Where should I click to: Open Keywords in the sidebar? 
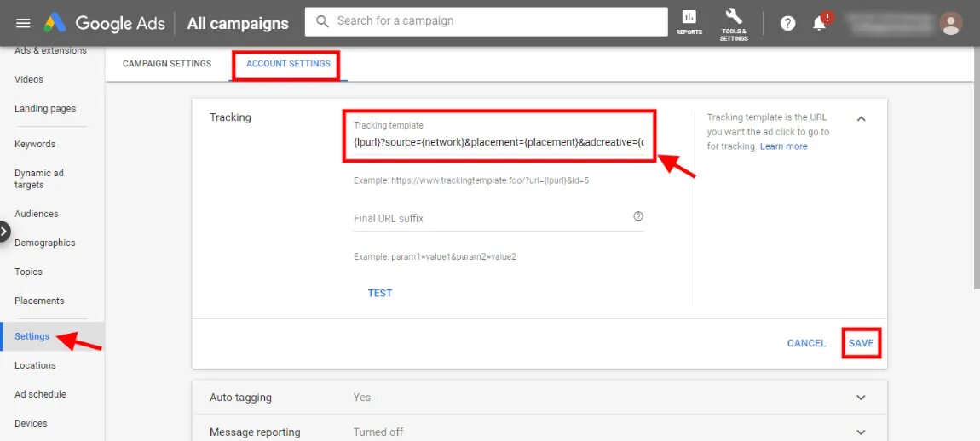tap(35, 144)
